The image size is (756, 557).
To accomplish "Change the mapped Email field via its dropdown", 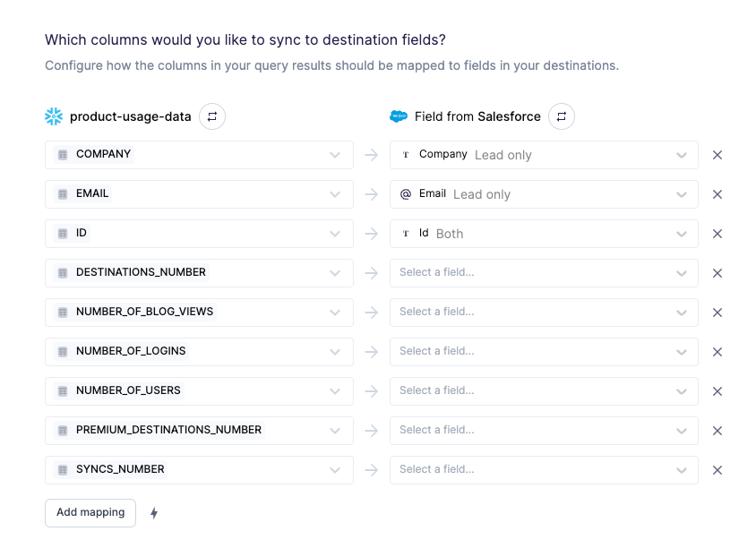I will 681,193.
